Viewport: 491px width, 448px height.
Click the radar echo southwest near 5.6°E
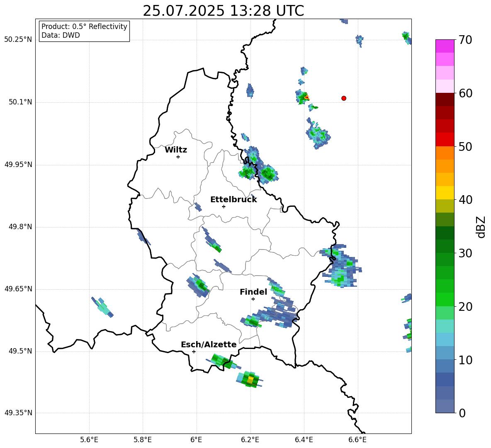(x=102, y=307)
